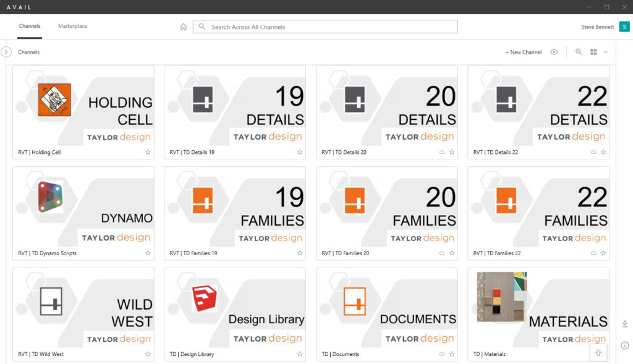
Task: Open the Design Library channel thumbnail
Action: [235, 308]
